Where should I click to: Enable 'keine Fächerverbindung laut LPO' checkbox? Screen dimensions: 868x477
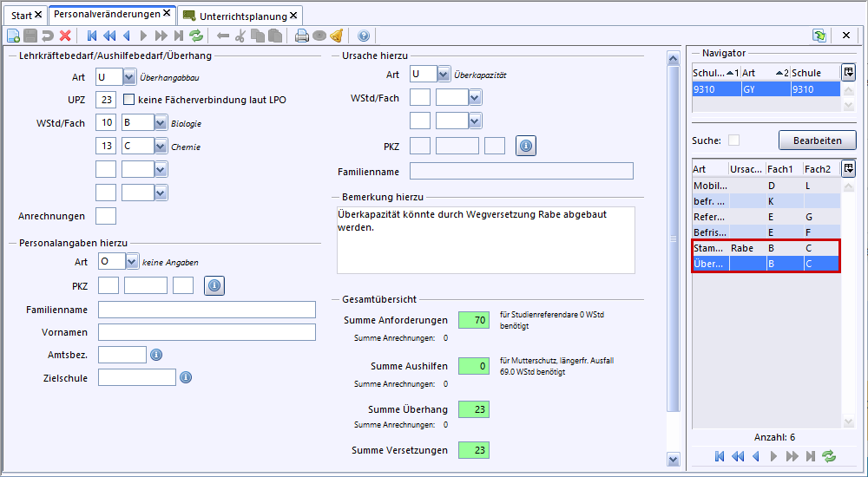(129, 100)
